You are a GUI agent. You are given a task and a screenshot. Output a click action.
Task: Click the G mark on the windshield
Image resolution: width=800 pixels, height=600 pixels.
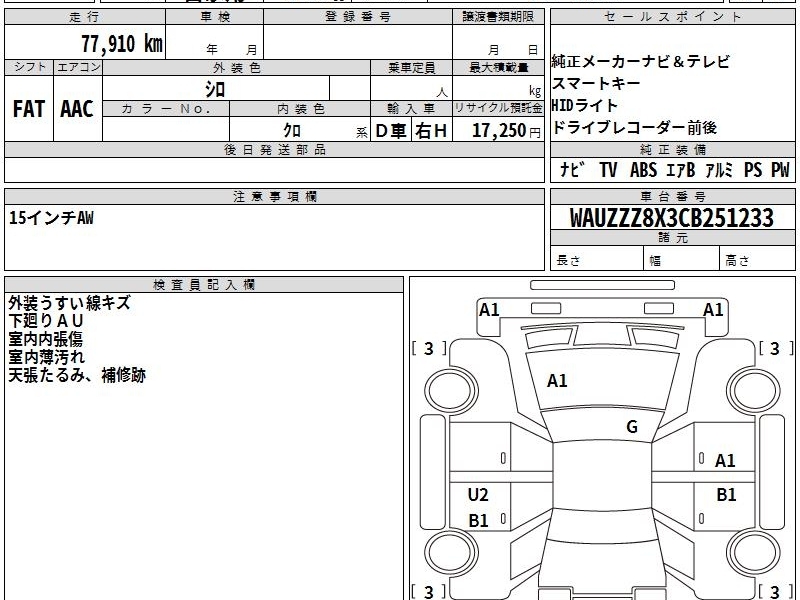pyautogui.click(x=632, y=427)
